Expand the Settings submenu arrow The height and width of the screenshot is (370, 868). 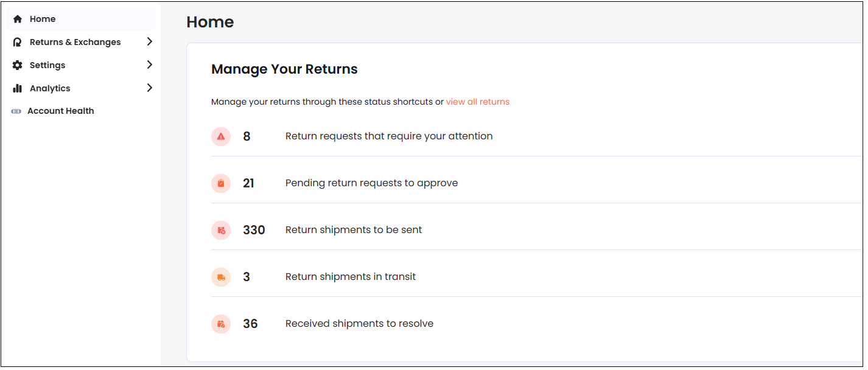[150, 65]
